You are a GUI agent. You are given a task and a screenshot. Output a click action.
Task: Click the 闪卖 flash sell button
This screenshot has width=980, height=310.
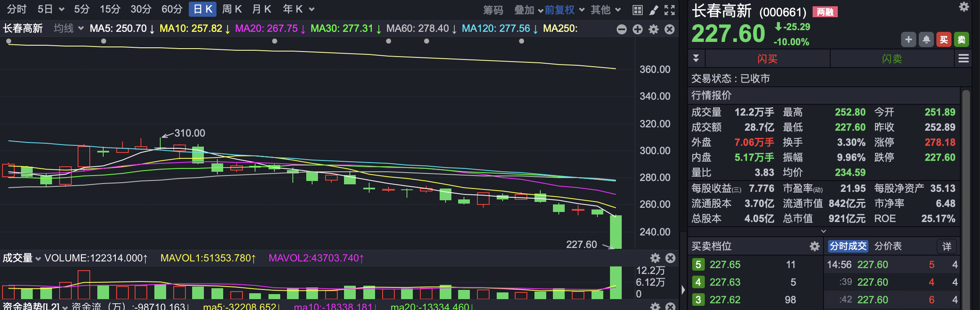click(x=892, y=59)
